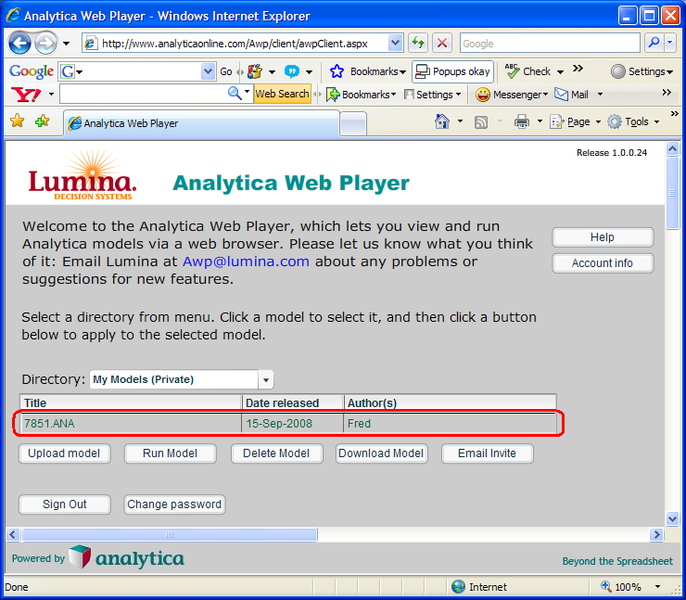Expand the address bar URL dropdown
This screenshot has height=600, width=686.
tap(395, 43)
